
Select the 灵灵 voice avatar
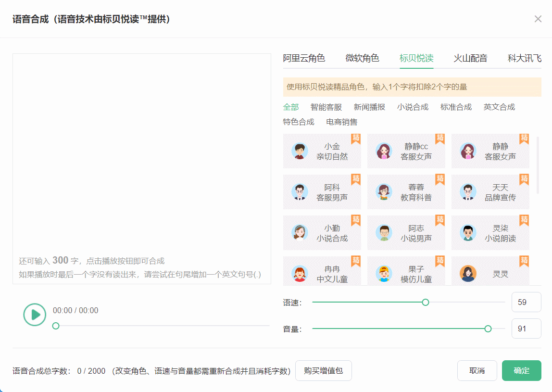click(468, 274)
